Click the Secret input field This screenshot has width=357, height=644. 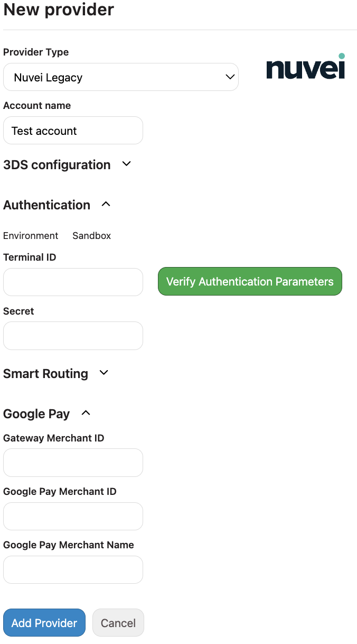(73, 336)
